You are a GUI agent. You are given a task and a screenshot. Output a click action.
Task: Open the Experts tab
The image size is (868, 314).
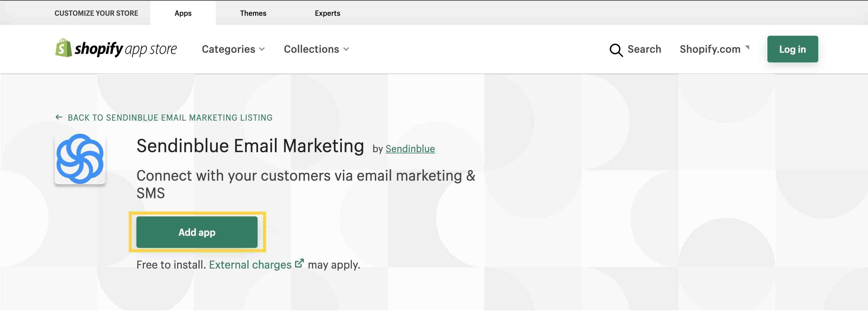[x=327, y=13]
